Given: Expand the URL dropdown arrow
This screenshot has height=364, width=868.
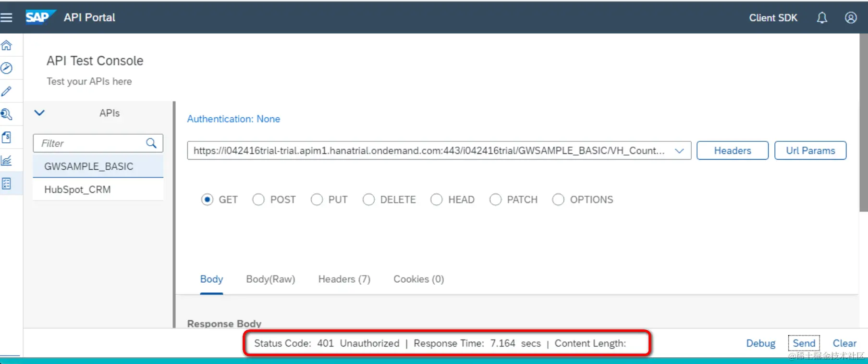Looking at the screenshot, I should [679, 151].
